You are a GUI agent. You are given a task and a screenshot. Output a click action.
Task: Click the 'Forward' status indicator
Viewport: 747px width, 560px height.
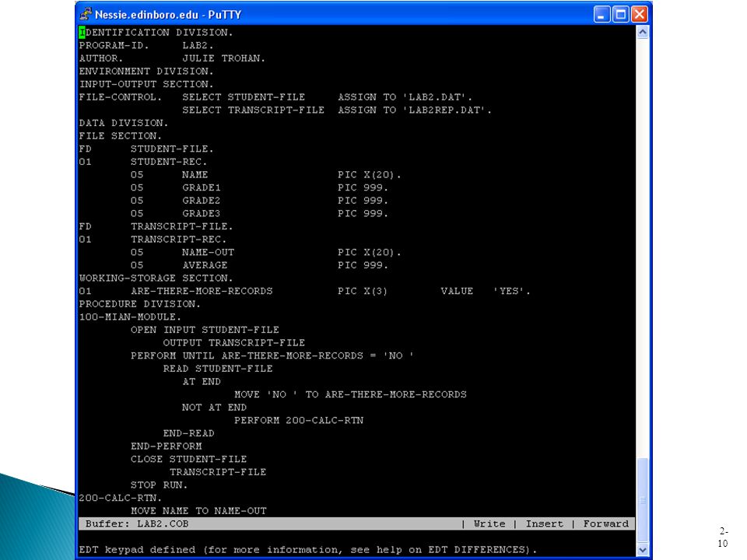click(x=606, y=523)
